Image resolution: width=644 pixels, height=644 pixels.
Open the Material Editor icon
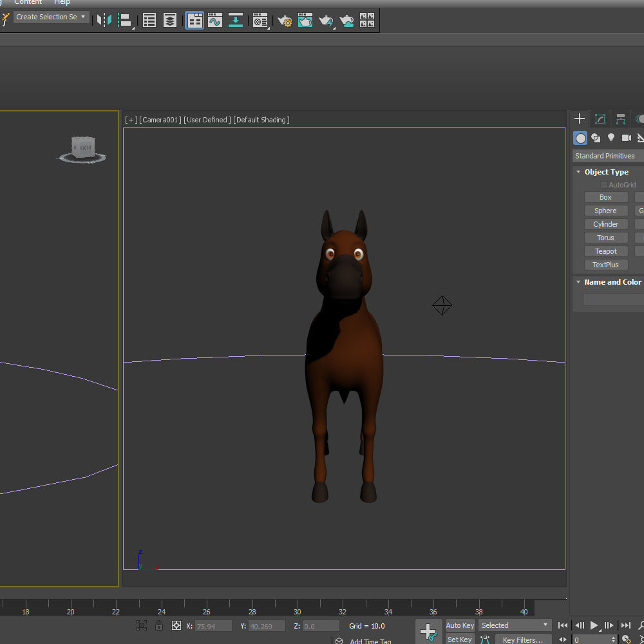click(x=260, y=20)
